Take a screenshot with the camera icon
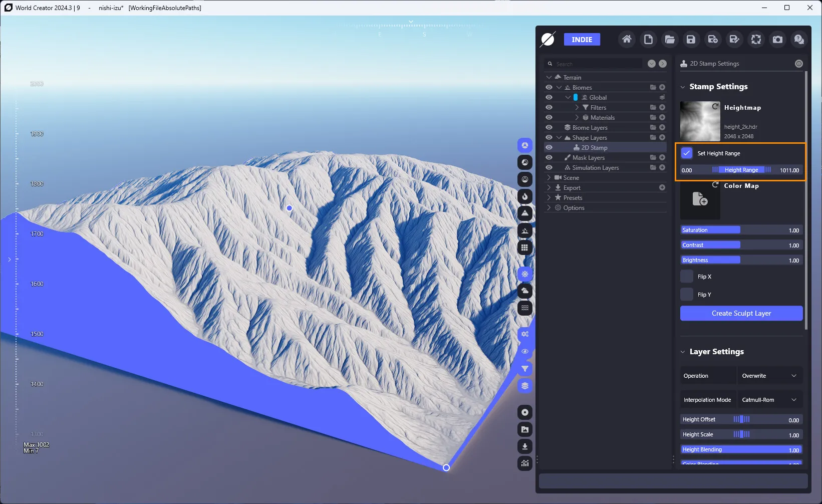The height and width of the screenshot is (504, 822). (777, 39)
